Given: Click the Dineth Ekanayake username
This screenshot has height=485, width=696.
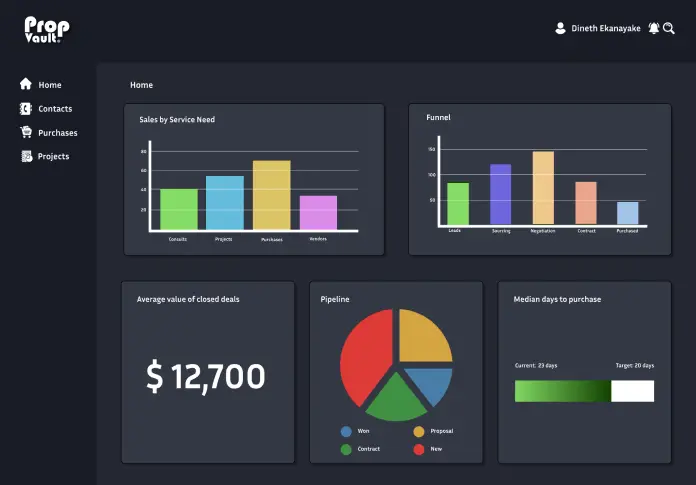Looking at the screenshot, I should point(605,29).
